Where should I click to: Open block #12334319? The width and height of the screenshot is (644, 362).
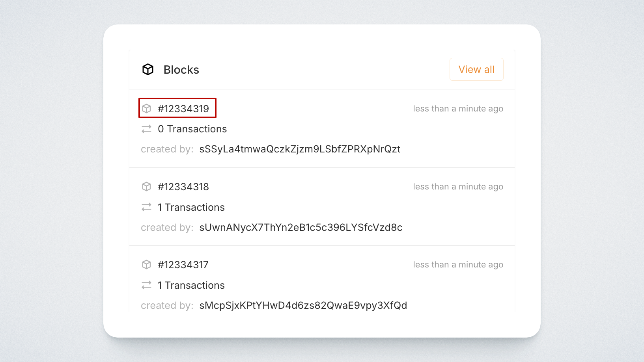tap(183, 109)
